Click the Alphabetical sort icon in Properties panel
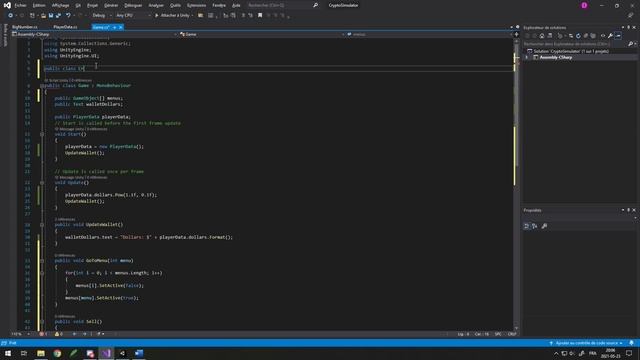The width and height of the screenshot is (640, 360). pos(535,226)
